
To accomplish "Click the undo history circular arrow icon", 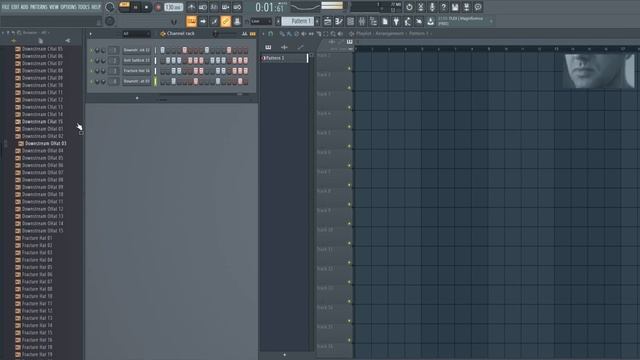I will point(409,7).
